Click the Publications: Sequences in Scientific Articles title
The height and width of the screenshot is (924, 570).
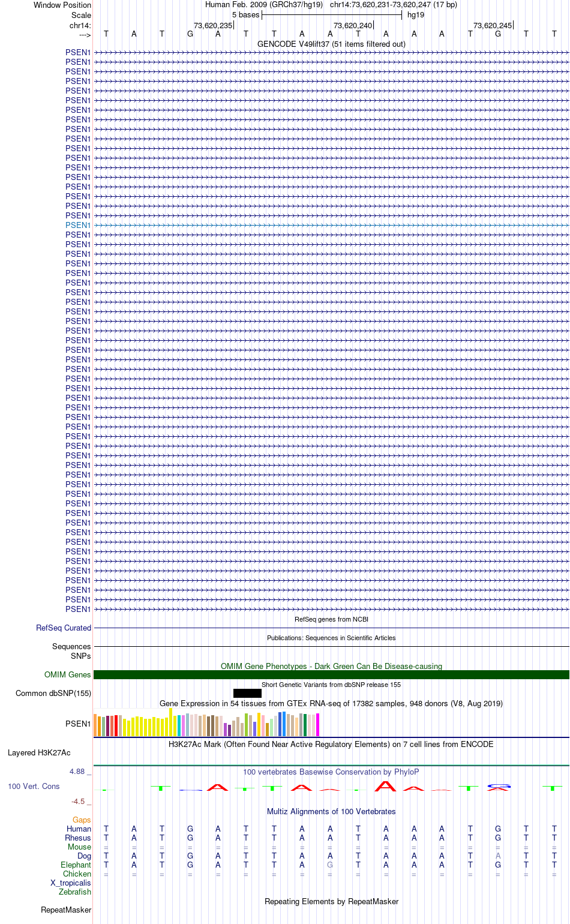tap(331, 638)
